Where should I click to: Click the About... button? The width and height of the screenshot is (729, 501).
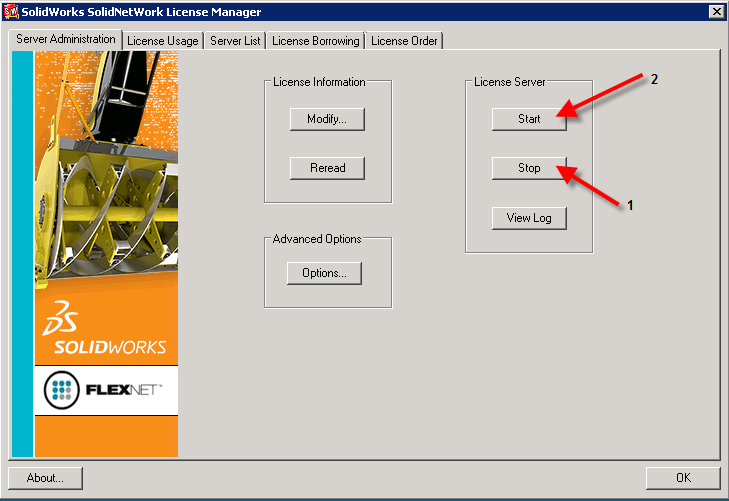pyautogui.click(x=45, y=478)
